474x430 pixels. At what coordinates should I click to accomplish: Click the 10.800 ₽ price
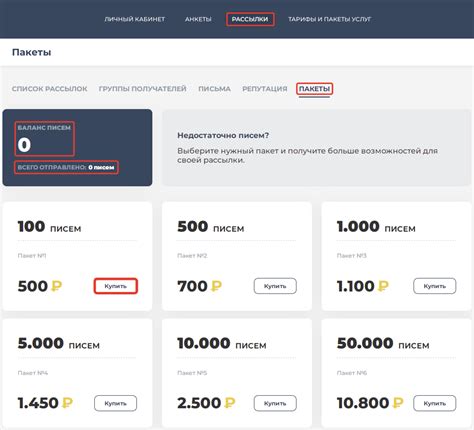coord(370,403)
